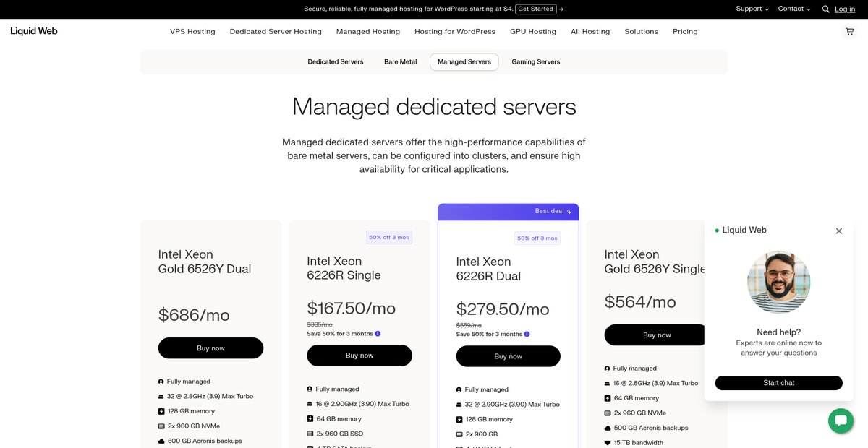
Task: Click the support agent photo
Action: coord(778,282)
